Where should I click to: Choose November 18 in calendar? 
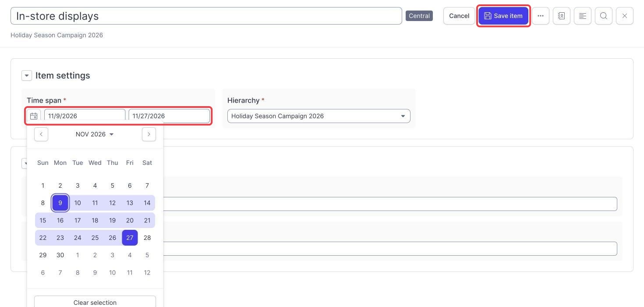point(95,220)
